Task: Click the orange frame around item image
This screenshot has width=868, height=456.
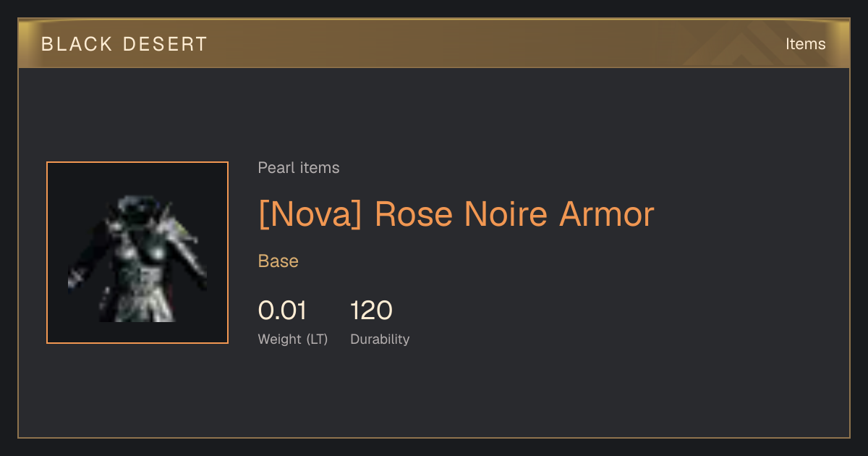Action: 137,162
